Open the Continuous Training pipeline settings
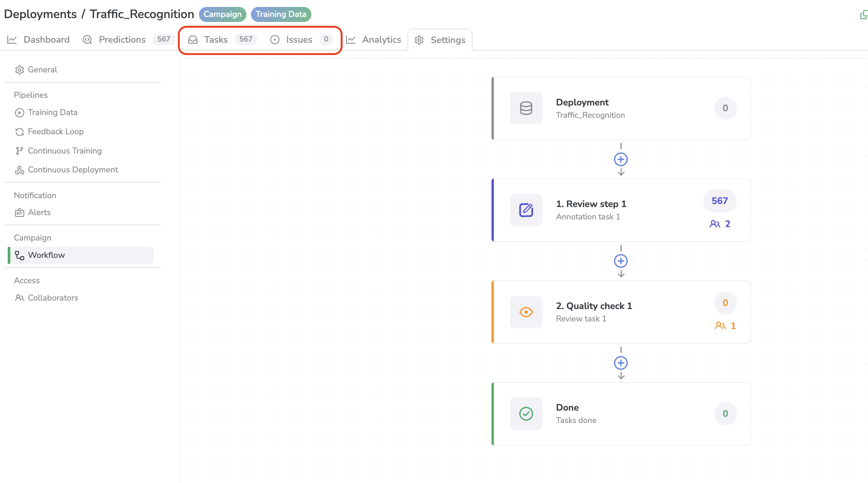Viewport: 868px width, 483px height. (64, 150)
